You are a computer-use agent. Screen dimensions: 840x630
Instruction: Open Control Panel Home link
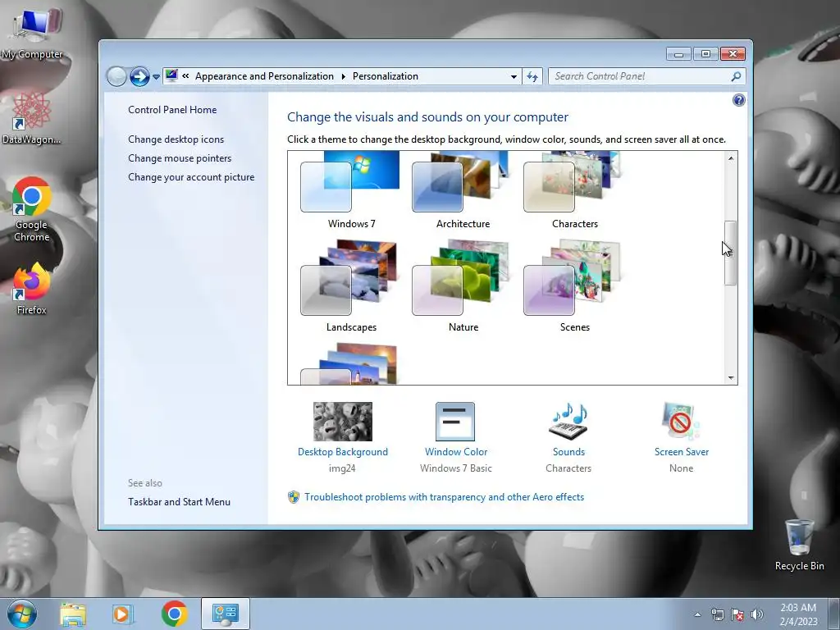(172, 110)
